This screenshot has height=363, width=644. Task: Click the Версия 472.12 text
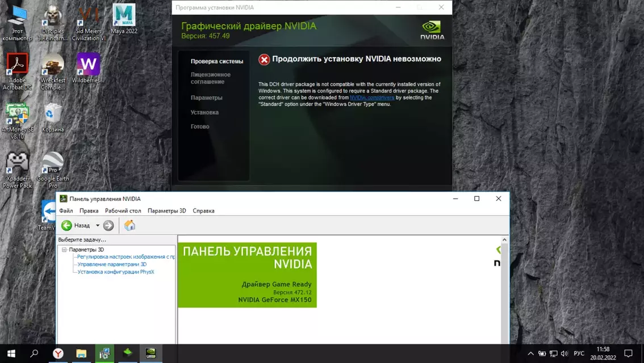(292, 293)
